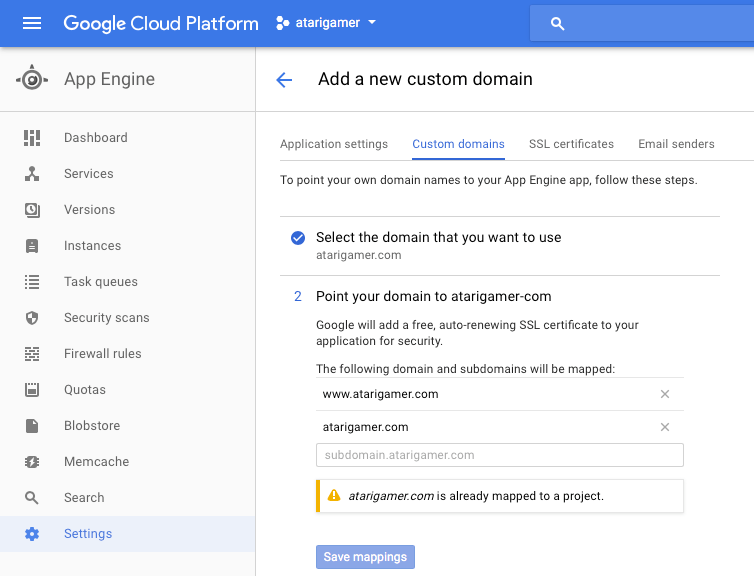Switch to SSL certificates tab
The width and height of the screenshot is (754, 576).
pos(571,144)
